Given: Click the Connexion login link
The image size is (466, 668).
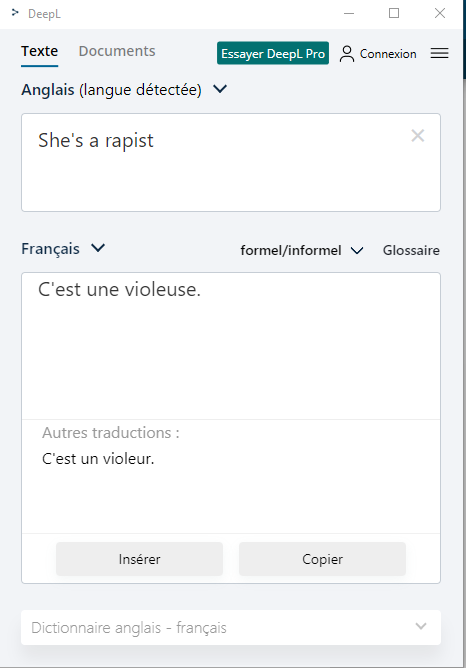Looking at the screenshot, I should (x=388, y=54).
